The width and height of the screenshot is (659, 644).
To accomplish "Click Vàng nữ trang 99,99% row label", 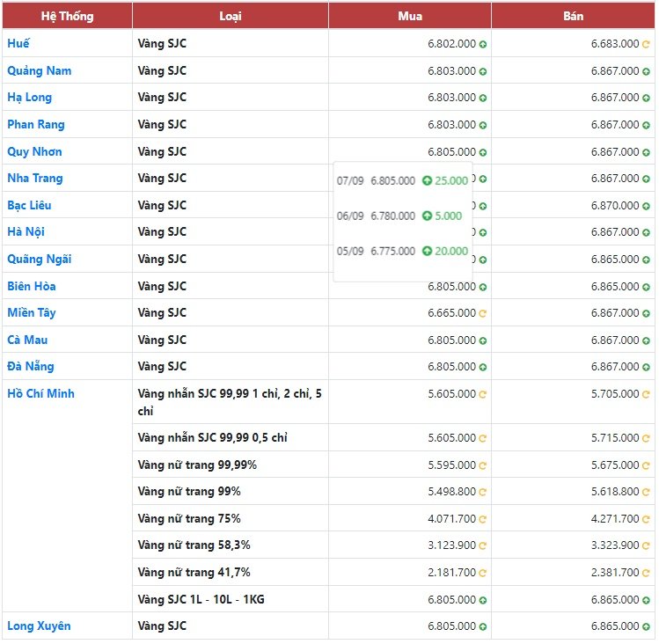I will [197, 465].
